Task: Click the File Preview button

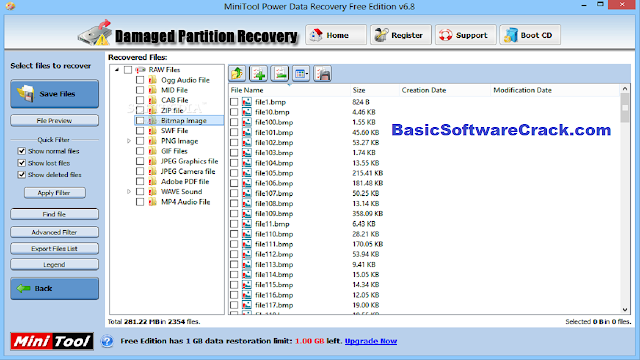Action: (54, 120)
